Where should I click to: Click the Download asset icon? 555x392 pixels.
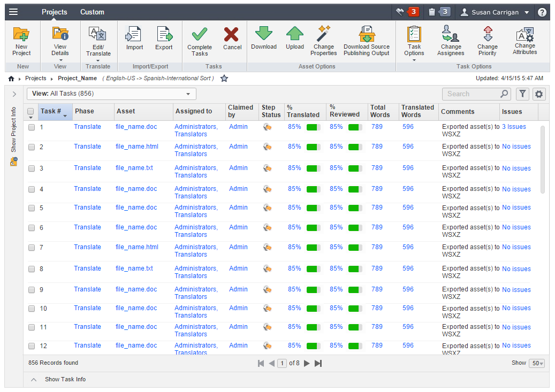263,34
